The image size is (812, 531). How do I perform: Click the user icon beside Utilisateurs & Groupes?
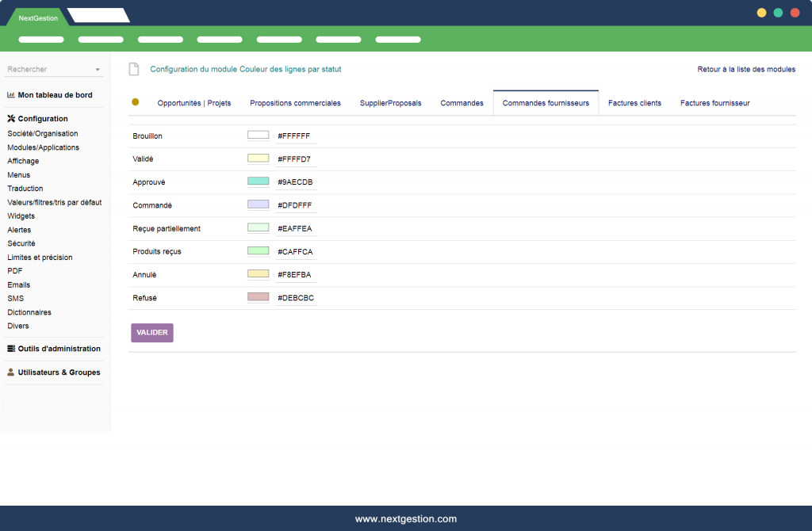[x=11, y=372]
